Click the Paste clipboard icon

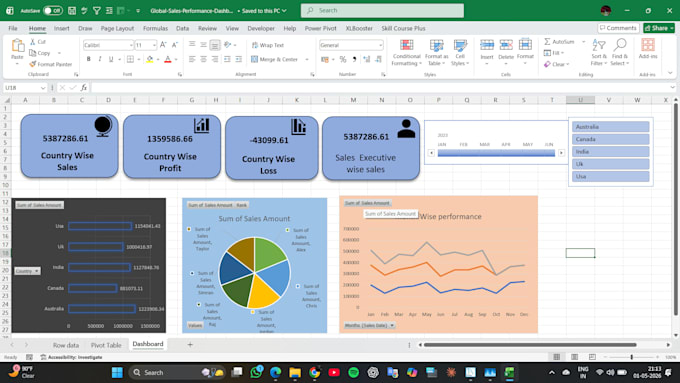click(17, 46)
